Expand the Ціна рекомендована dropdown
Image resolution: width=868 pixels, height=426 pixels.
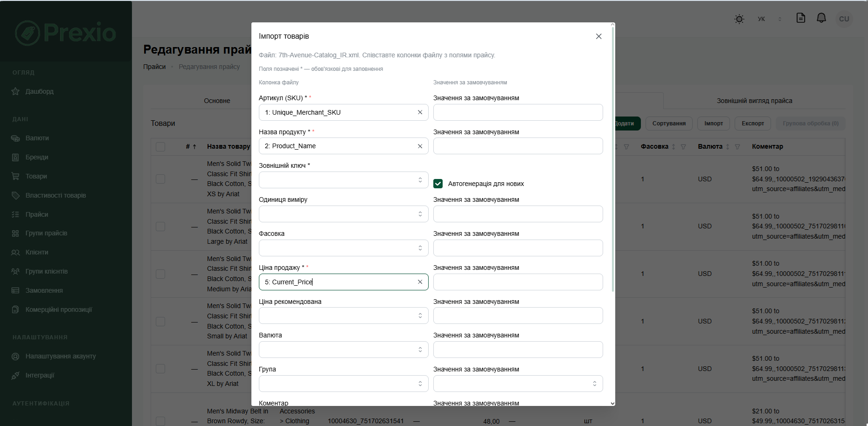[343, 316]
